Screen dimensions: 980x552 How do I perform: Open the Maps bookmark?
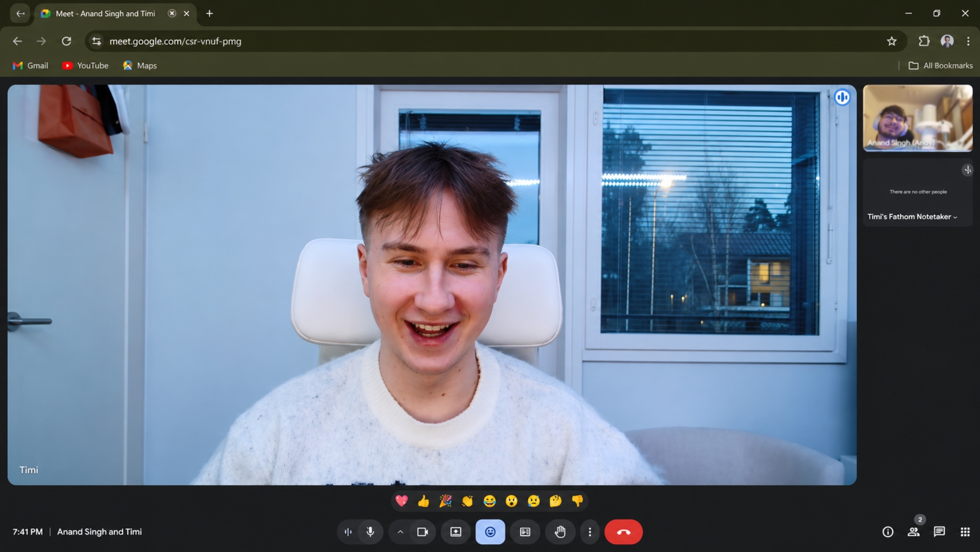tap(140, 65)
